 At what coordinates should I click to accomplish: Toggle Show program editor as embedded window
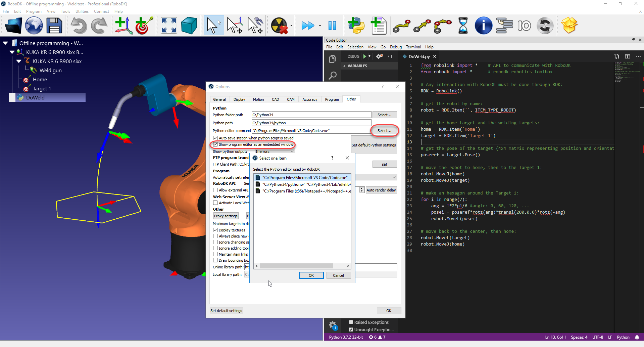point(215,144)
